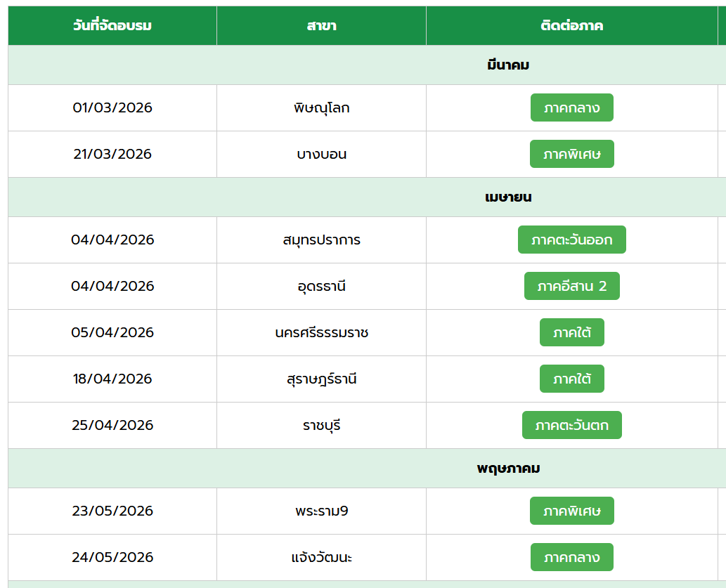Click the วันที่จัดอบรม column header
This screenshot has width=726, height=588.
pos(112,26)
